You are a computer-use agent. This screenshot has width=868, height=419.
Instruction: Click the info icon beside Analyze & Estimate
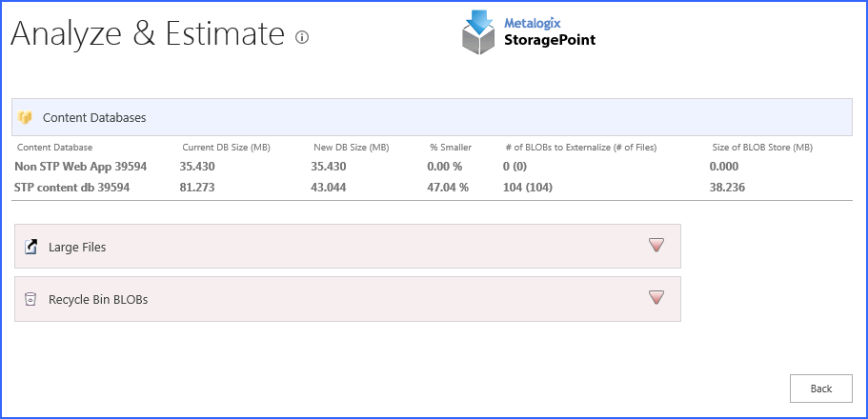[302, 38]
